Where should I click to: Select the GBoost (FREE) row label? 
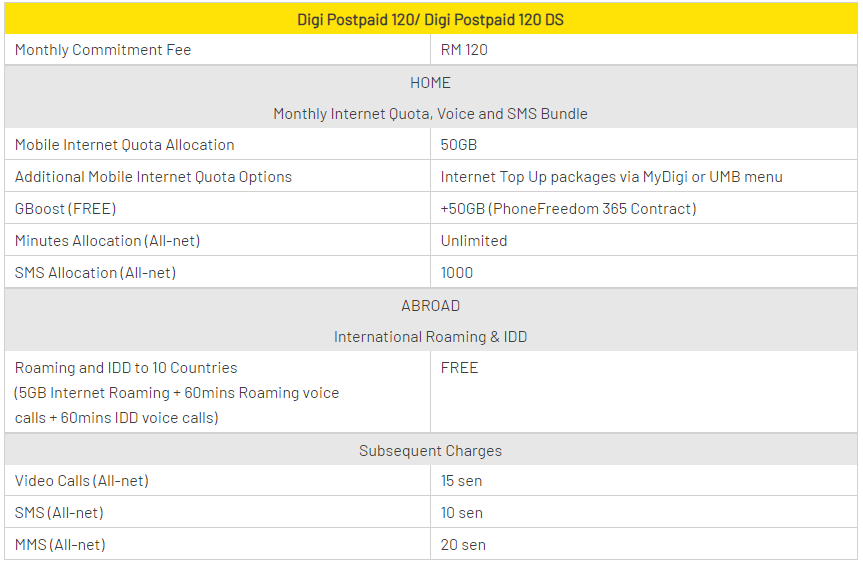coord(66,209)
